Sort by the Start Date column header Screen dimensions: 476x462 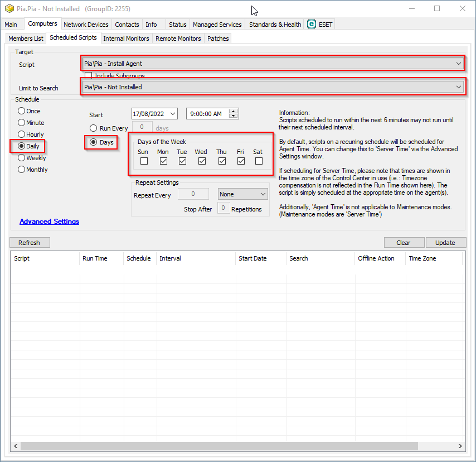click(261, 258)
